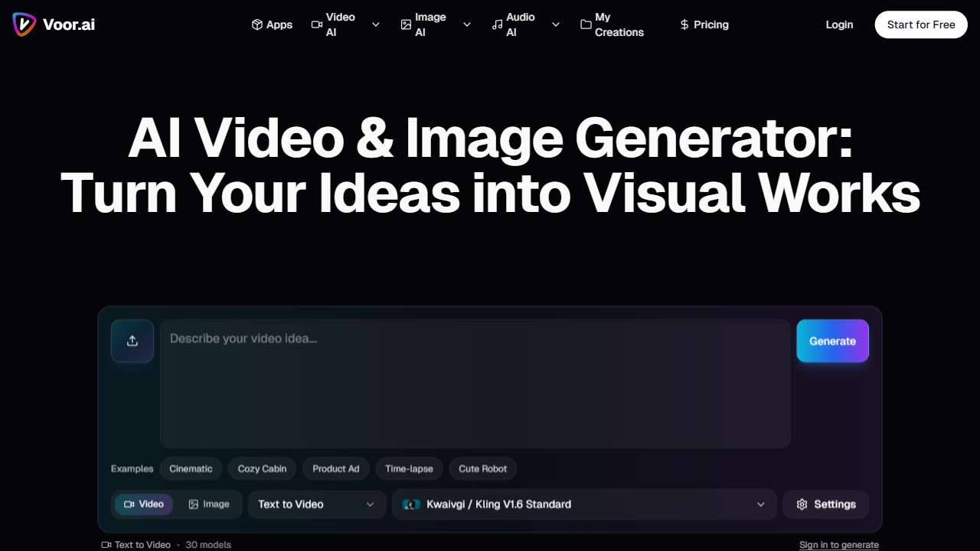Open the Text to Video dropdown
The image size is (980, 551).
[316, 504]
